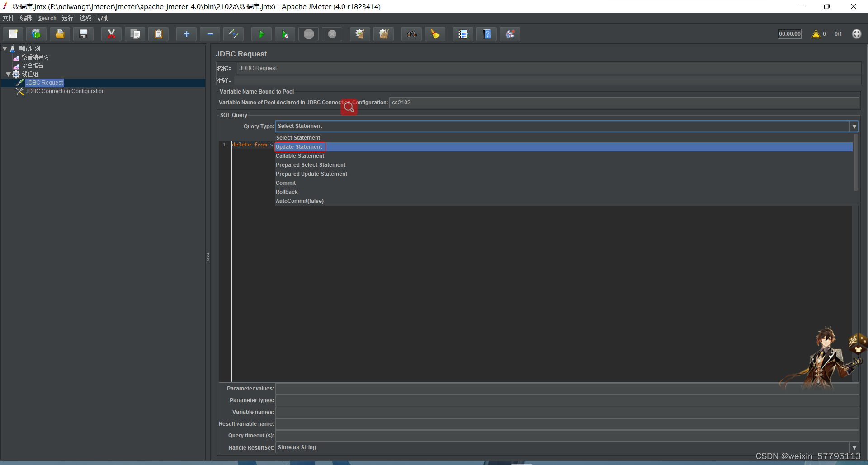Open the 帮助 menu
The height and width of the screenshot is (465, 868).
103,18
